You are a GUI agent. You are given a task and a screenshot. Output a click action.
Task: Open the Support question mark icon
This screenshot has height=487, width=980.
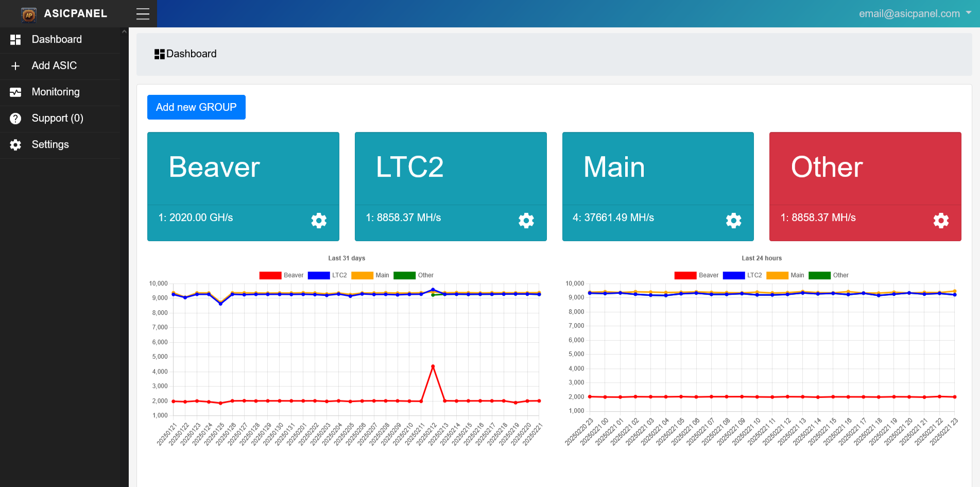point(15,118)
